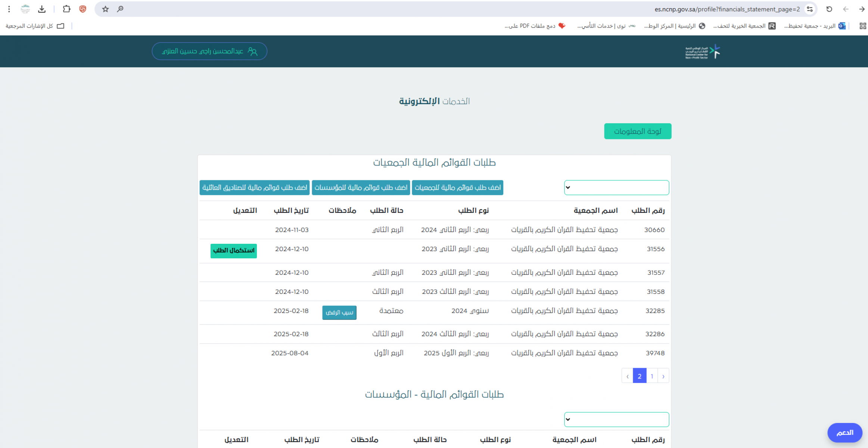Click the National Center for Non-Profit Sector logo

[702, 52]
